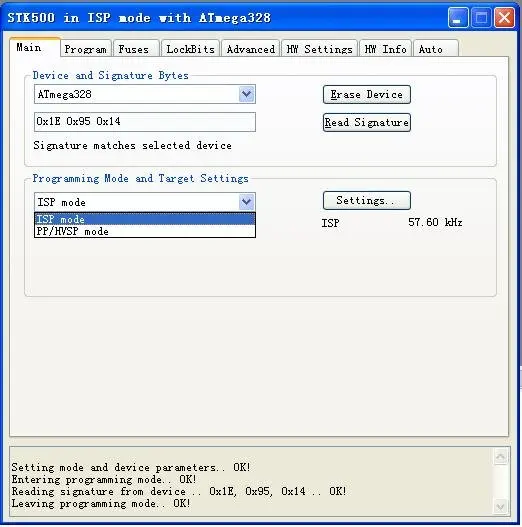Click the 'Entering programming mode.. OK!' log line

[x=104, y=479]
